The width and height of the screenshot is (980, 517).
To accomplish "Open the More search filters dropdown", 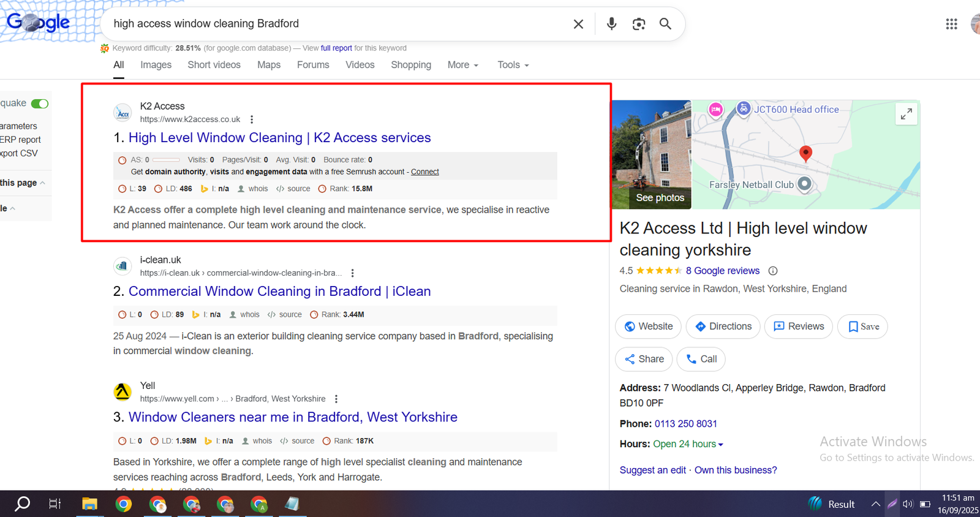I will click(x=462, y=65).
